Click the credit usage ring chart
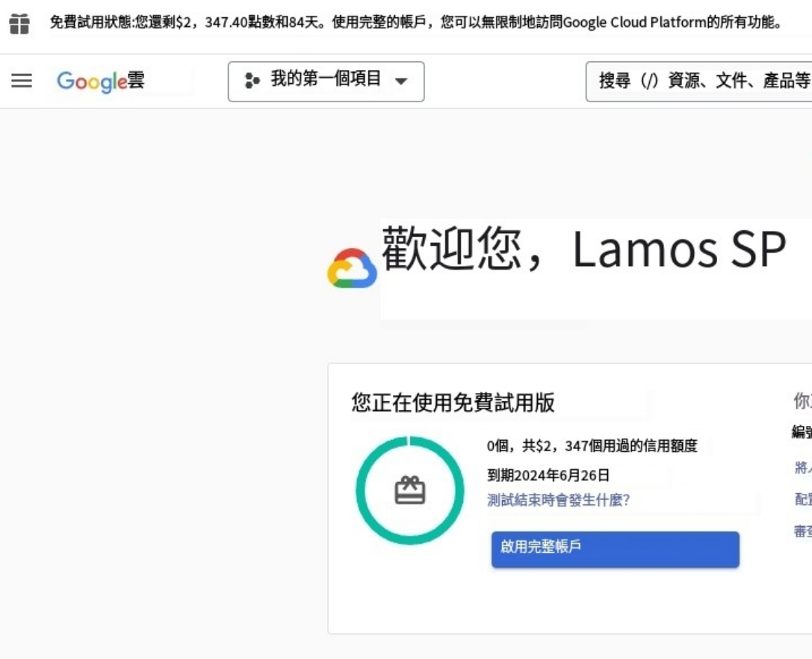The width and height of the screenshot is (812, 659). tap(409, 490)
